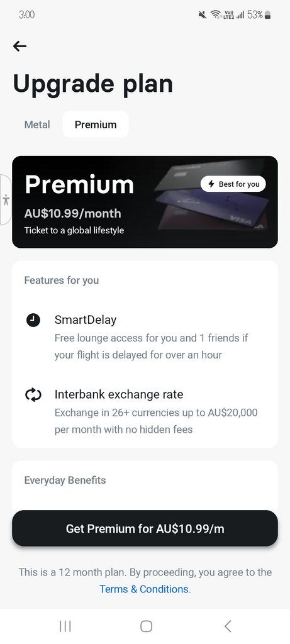290x644 pixels.
Task: Tap the lightning bolt icon
Action: click(211, 184)
